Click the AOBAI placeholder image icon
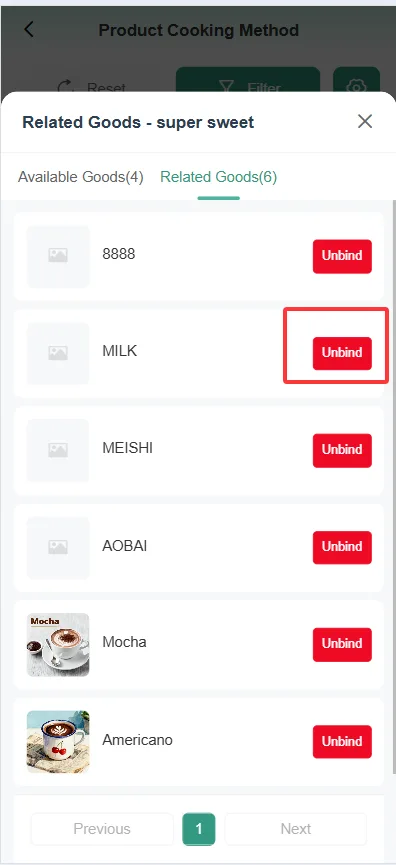396x865 pixels. (x=58, y=547)
